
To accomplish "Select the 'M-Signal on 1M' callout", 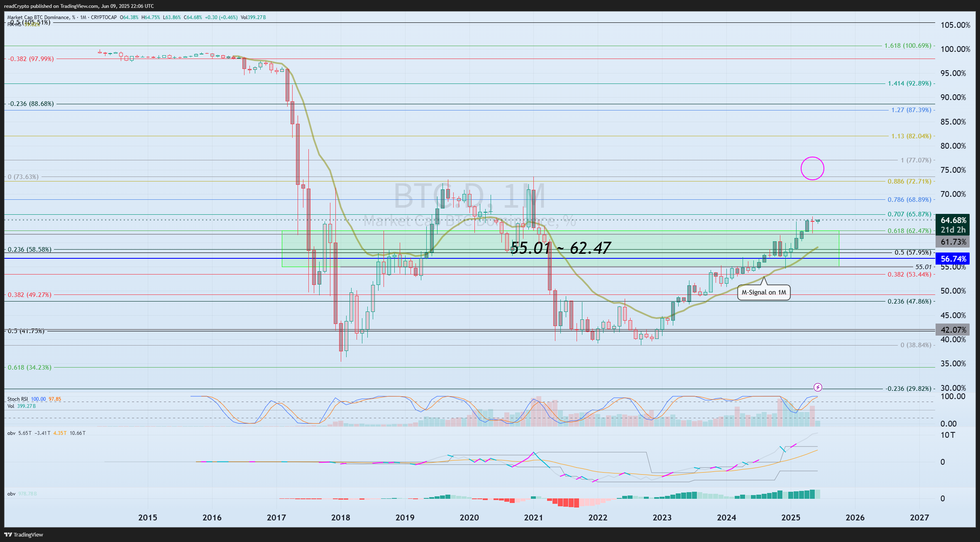I will click(x=764, y=292).
